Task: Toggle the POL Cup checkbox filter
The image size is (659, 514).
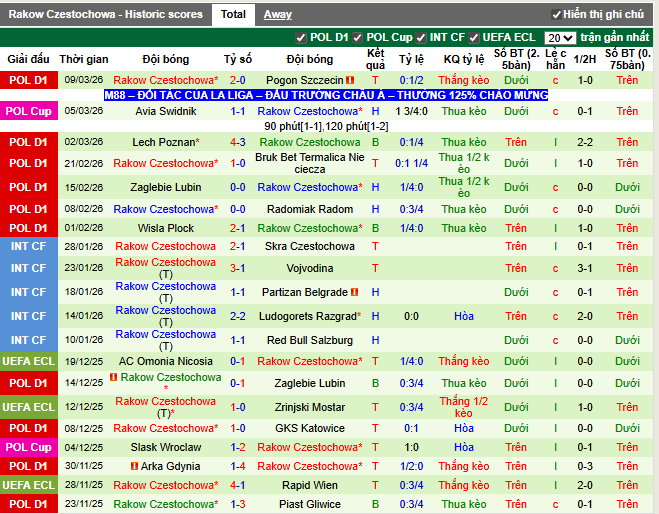Action: pos(357,38)
